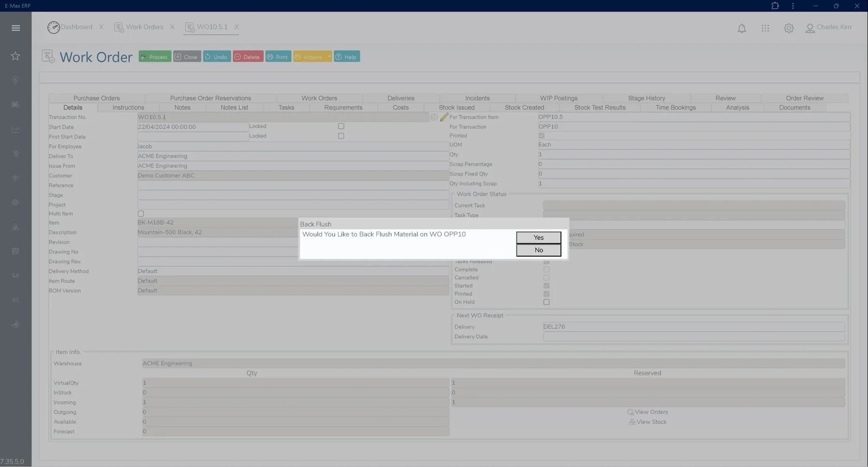Screen dimensions: 868x467
Task: Click the Print toolbar button
Action: coord(278,57)
